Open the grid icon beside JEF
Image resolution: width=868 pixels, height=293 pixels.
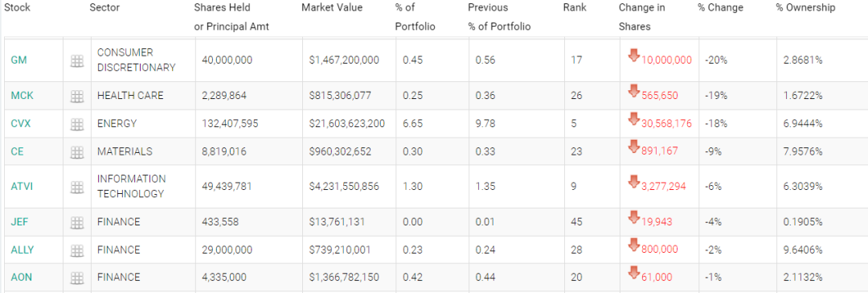pyautogui.click(x=77, y=223)
